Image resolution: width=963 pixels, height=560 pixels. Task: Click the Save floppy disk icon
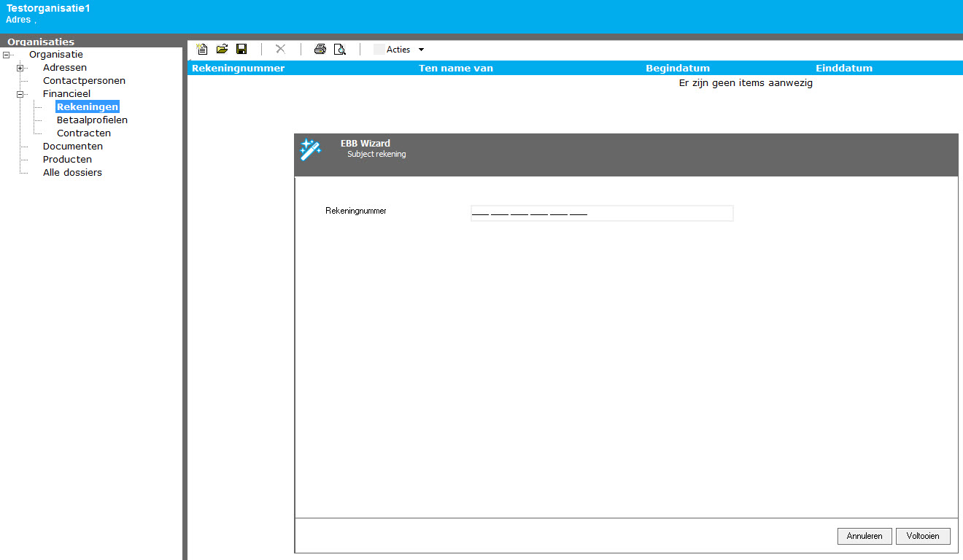coord(241,50)
